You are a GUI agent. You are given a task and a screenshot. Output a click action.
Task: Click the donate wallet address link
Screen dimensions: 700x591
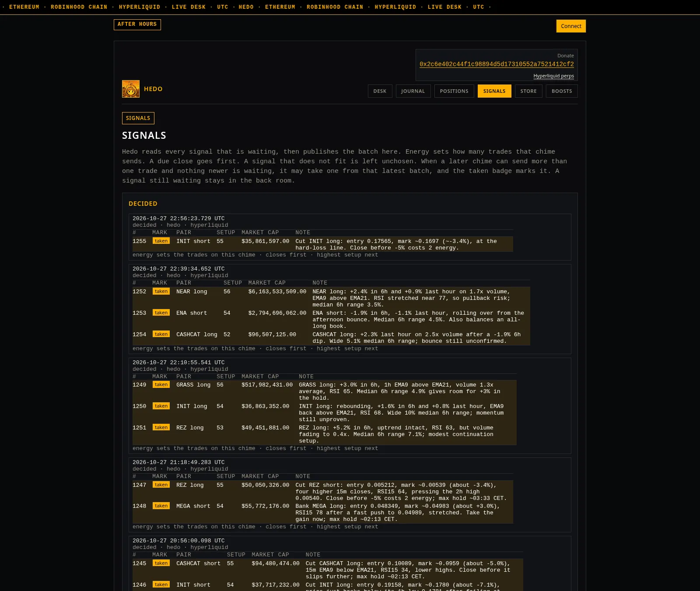click(497, 64)
